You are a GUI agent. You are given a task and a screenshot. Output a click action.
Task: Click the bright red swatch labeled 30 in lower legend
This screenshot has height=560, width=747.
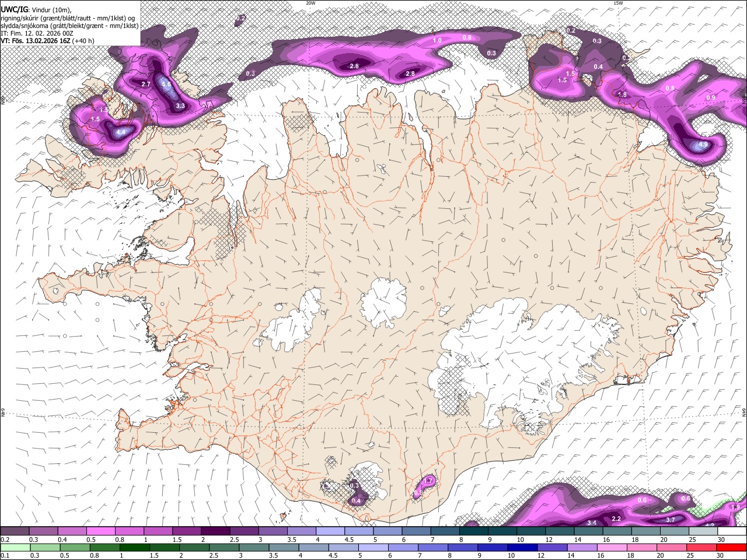(731, 547)
